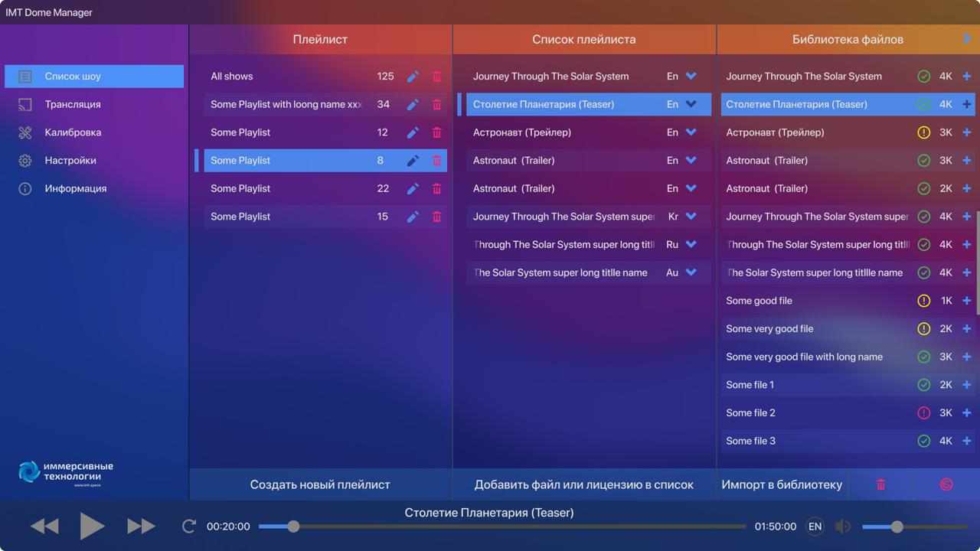Click the repeat loop icon in player bar

[x=188, y=527]
